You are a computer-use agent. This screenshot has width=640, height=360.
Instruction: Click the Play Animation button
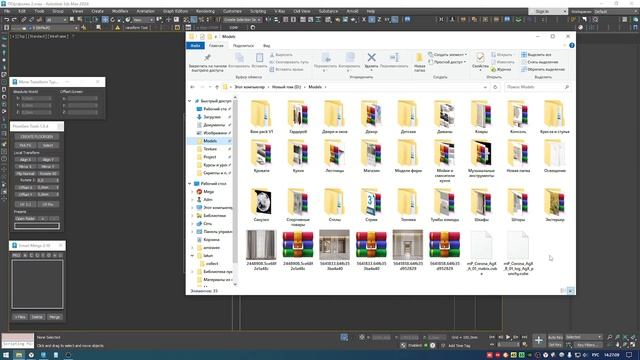click(x=508, y=337)
